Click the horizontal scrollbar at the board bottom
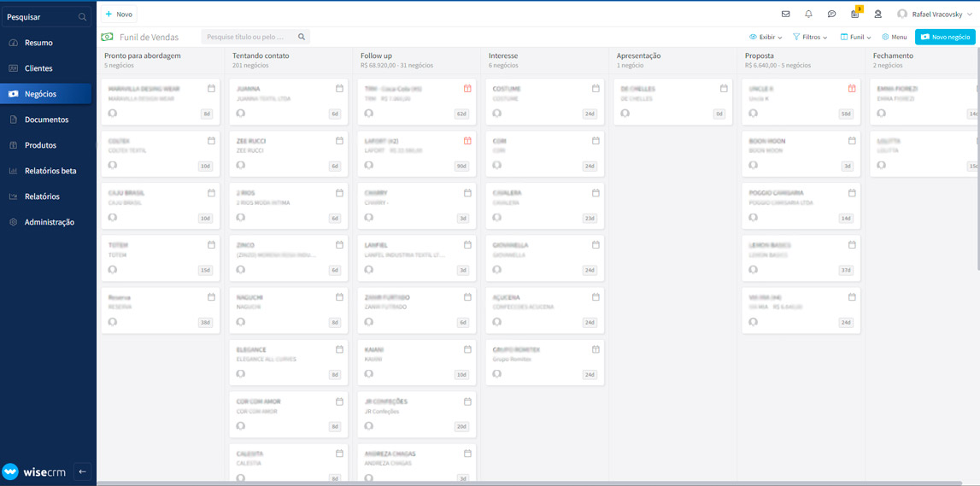The image size is (980, 486). (513, 483)
